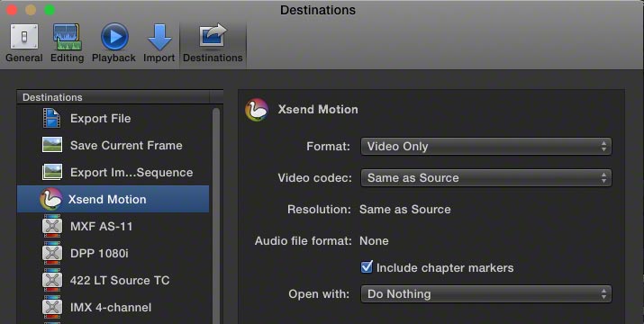The height and width of the screenshot is (324, 644).
Task: Click the Xsend Motion swan icon in detail header
Action: coord(257,110)
